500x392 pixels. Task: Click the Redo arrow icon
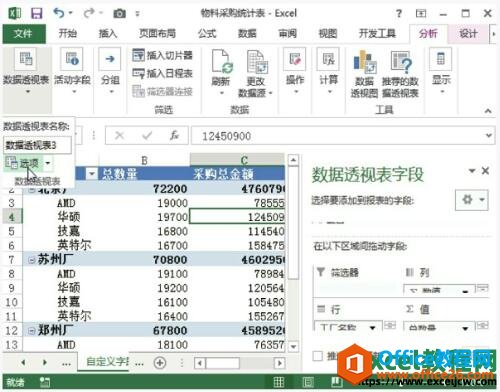89,13
